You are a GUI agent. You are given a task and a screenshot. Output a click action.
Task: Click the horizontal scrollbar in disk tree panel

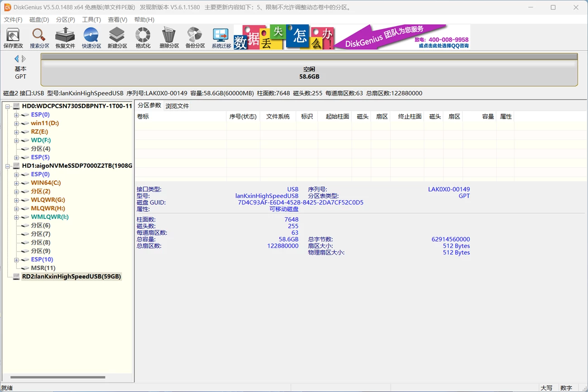(x=57, y=377)
